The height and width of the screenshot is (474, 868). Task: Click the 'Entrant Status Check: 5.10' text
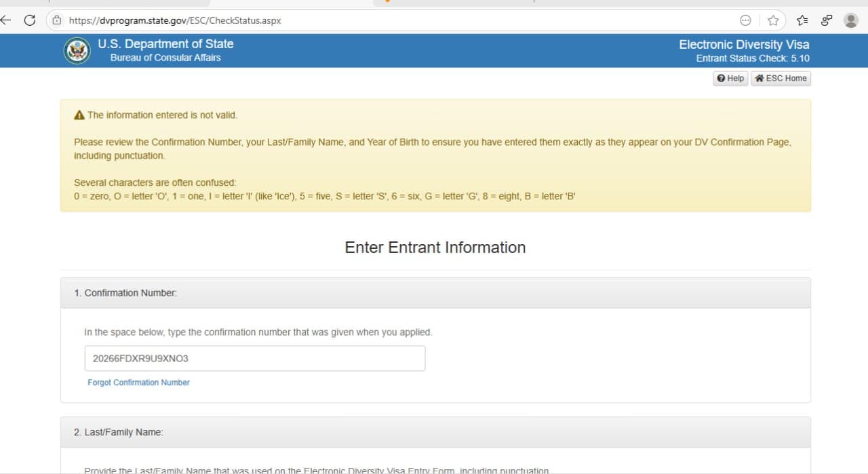pos(753,59)
